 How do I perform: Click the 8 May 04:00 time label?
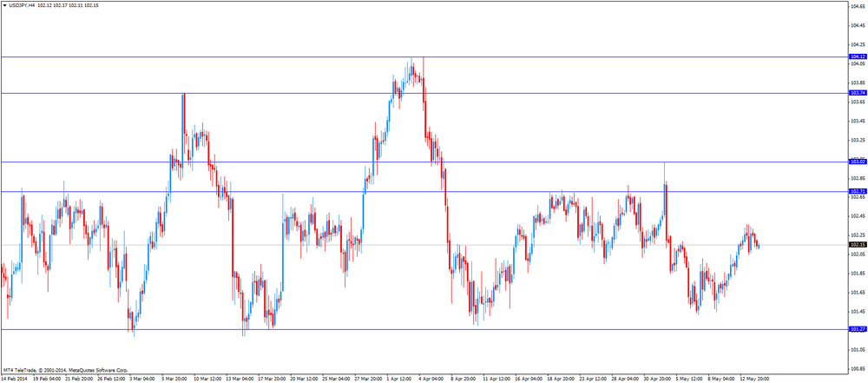(720, 380)
